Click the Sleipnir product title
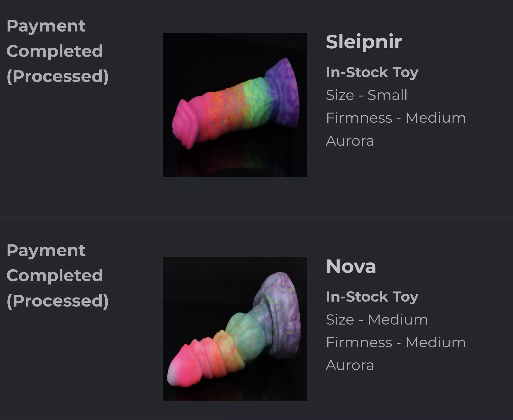The width and height of the screenshot is (513, 420). click(x=364, y=42)
